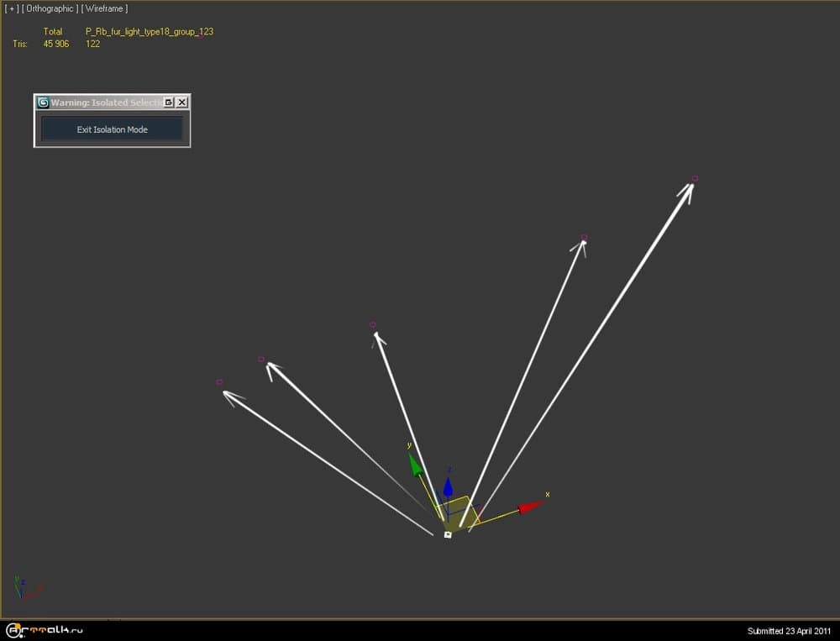Click the Exit Isolation Mode button
Viewport: 840px width, 641px height.
(x=112, y=129)
